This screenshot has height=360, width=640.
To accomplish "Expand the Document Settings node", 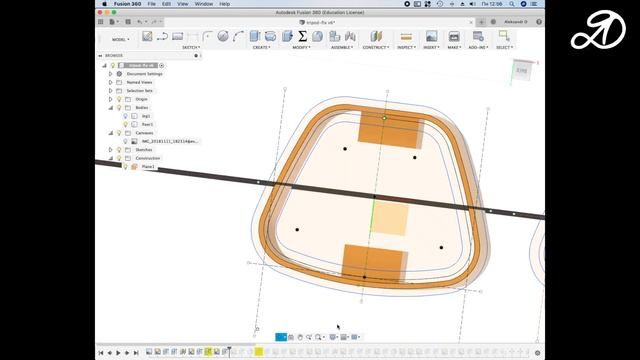I will click(111, 74).
